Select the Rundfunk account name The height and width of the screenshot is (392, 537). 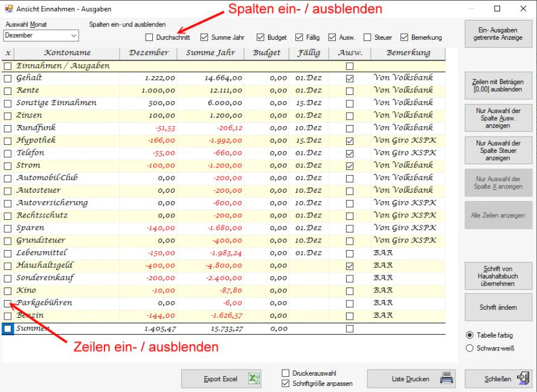(x=36, y=127)
